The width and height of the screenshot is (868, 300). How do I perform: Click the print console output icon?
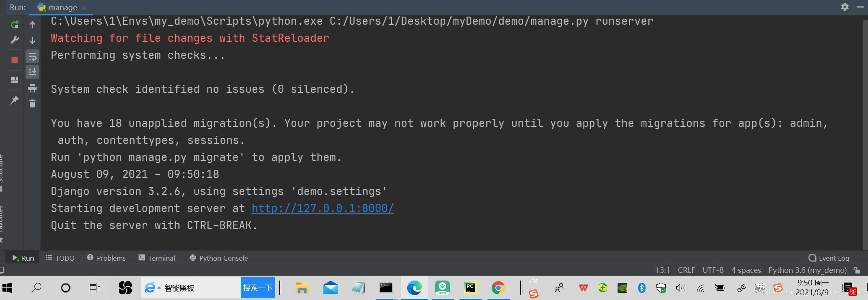pyautogui.click(x=32, y=88)
